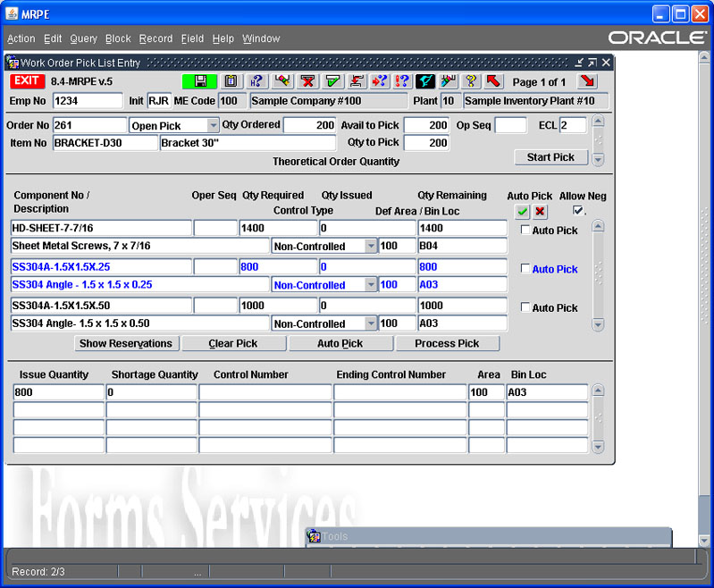Image resolution: width=714 pixels, height=588 pixels.
Task: Open the Open Pick order type dropdown
Action: point(213,126)
